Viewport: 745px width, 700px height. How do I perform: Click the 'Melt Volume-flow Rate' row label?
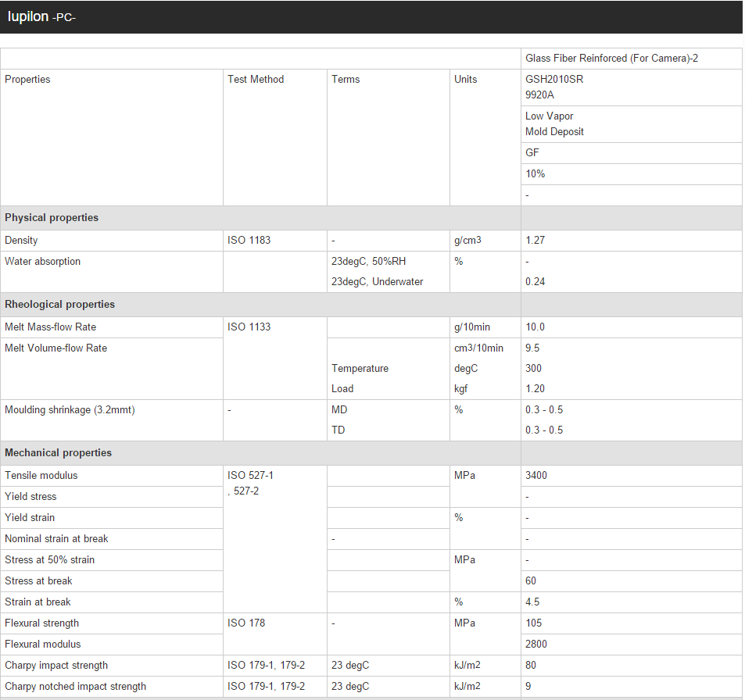112,369
